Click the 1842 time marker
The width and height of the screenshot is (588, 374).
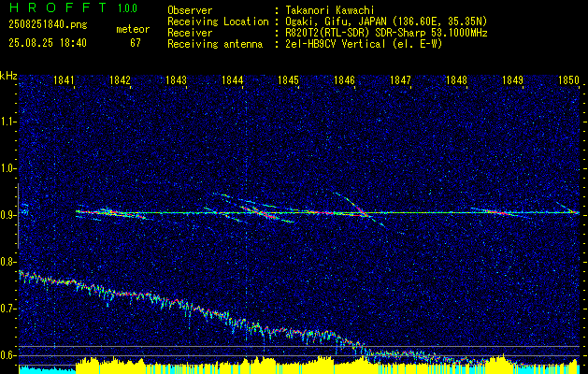120,80
